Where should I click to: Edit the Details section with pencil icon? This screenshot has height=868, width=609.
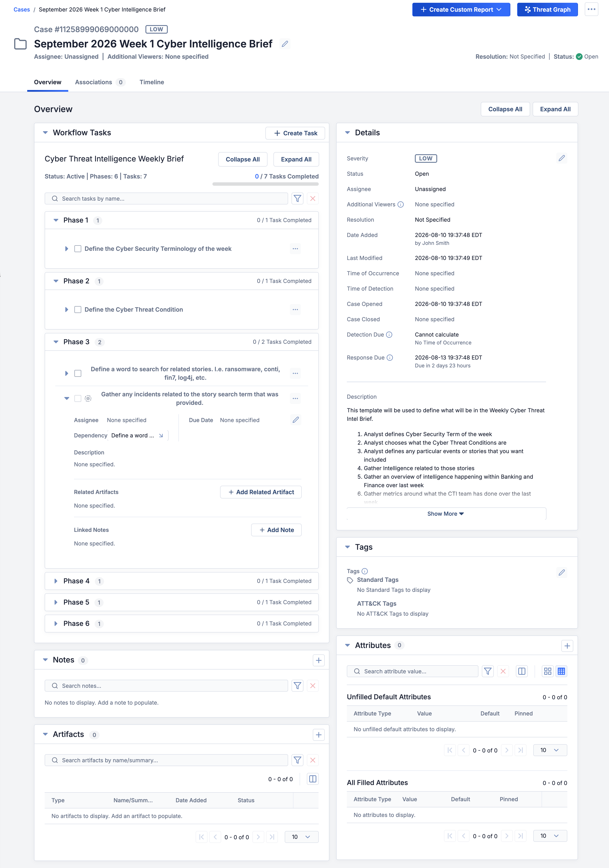(562, 158)
